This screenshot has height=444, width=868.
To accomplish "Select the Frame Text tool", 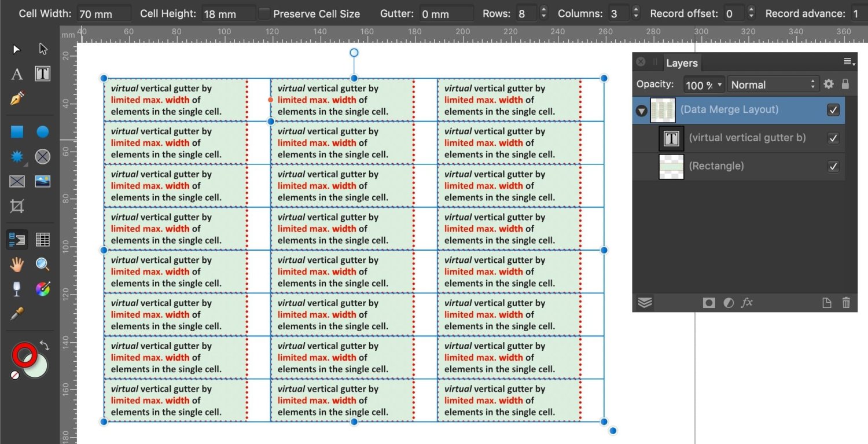I will point(43,74).
